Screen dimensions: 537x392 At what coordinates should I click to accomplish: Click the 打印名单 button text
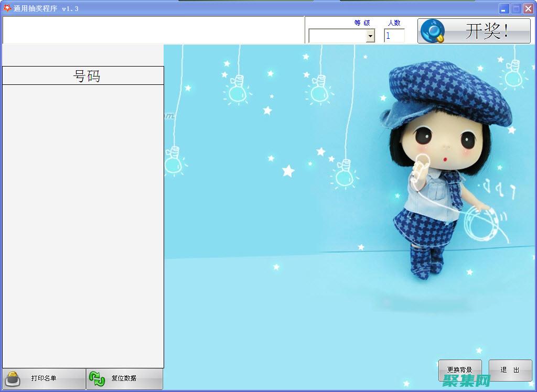click(x=44, y=378)
